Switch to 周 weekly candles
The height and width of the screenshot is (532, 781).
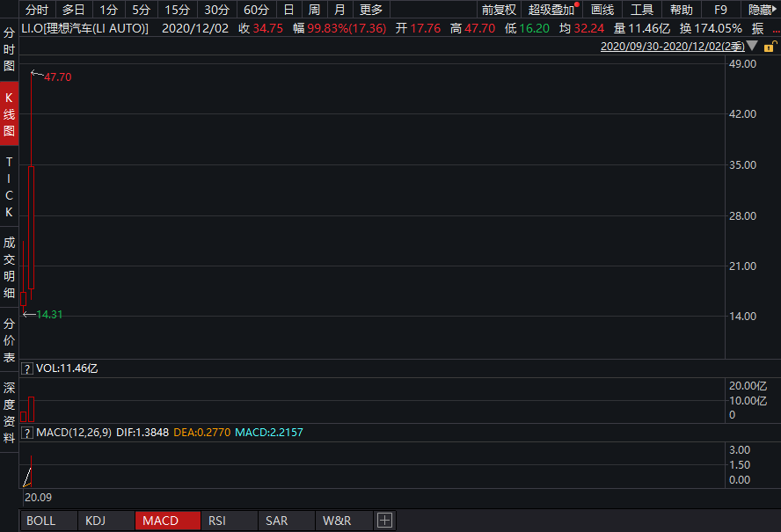[314, 10]
